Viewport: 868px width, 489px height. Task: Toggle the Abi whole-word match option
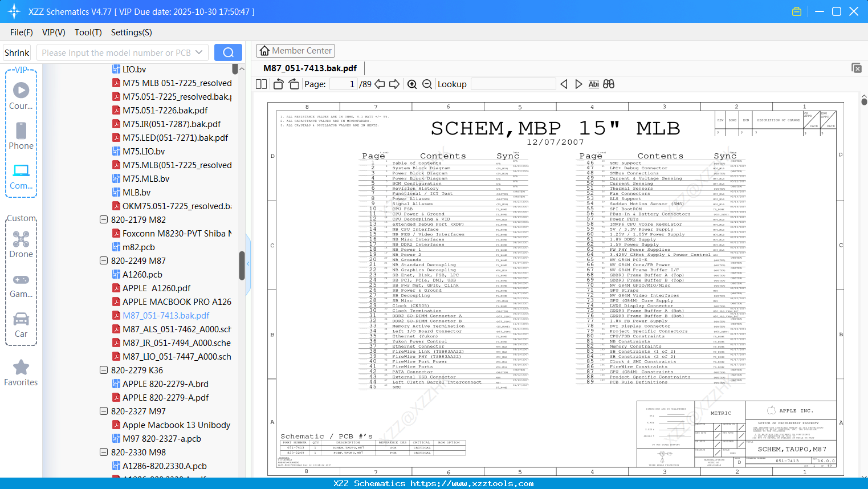[593, 84]
